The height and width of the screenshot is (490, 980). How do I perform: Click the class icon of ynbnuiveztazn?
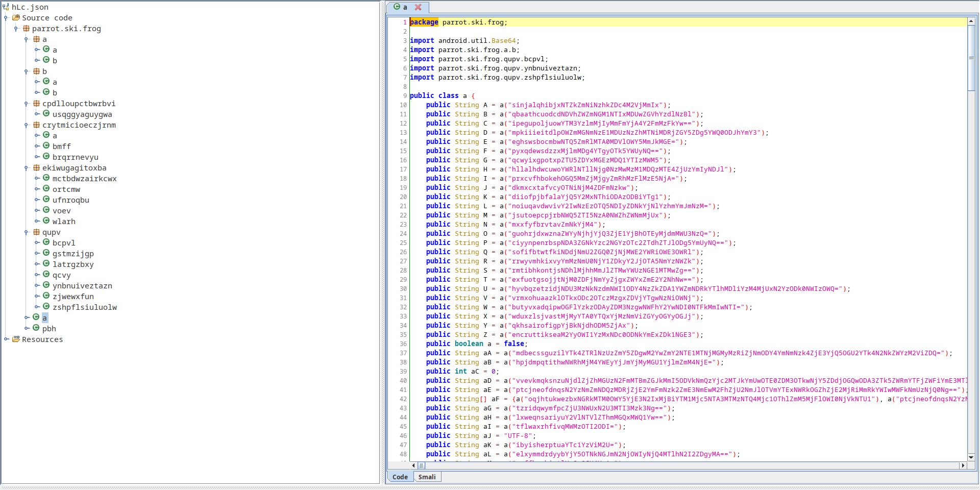46,285
